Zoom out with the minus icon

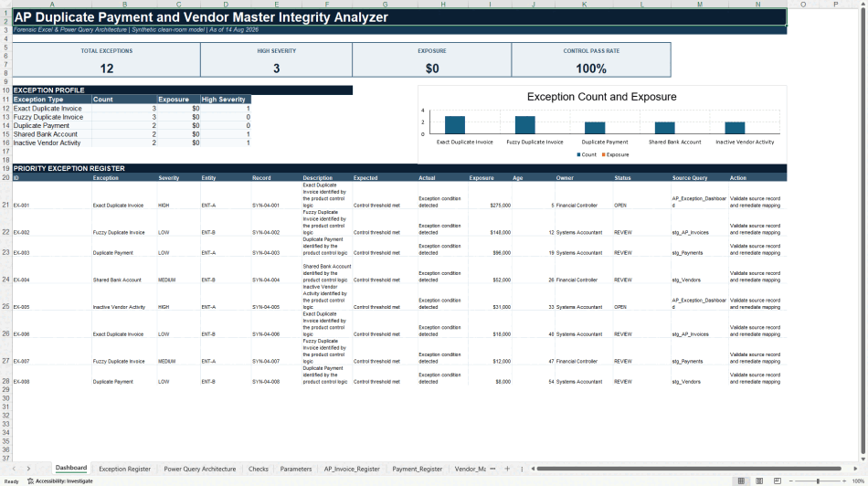791,481
